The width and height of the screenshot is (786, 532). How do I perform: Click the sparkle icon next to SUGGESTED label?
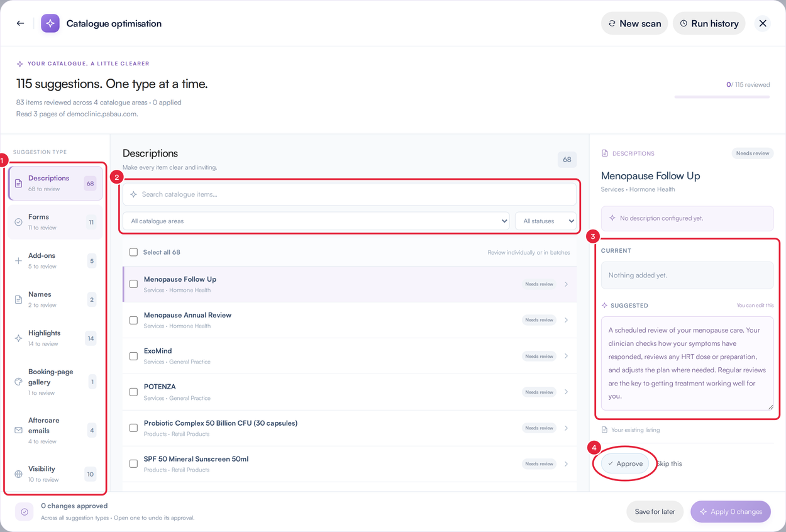pyautogui.click(x=604, y=306)
